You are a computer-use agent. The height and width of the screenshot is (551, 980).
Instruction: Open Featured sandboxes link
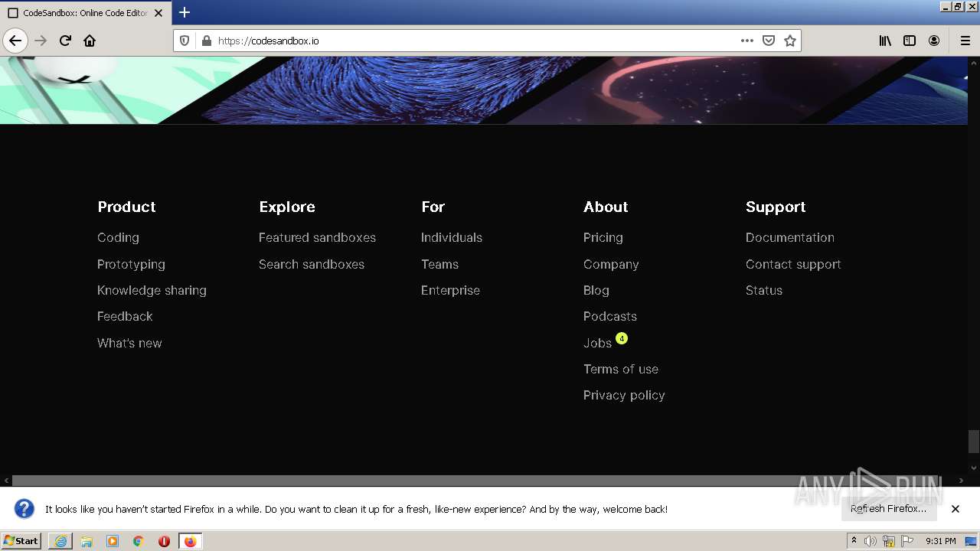point(317,237)
